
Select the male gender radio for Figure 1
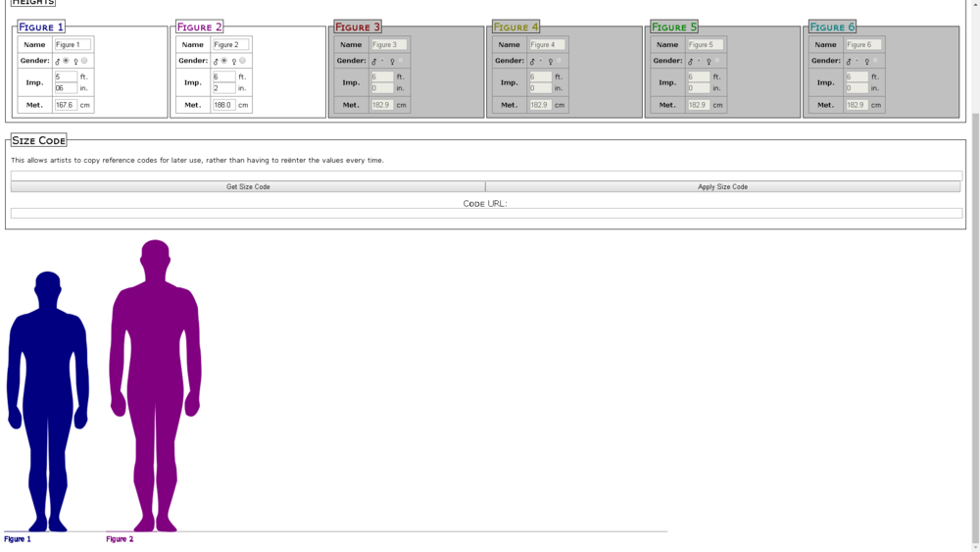66,61
